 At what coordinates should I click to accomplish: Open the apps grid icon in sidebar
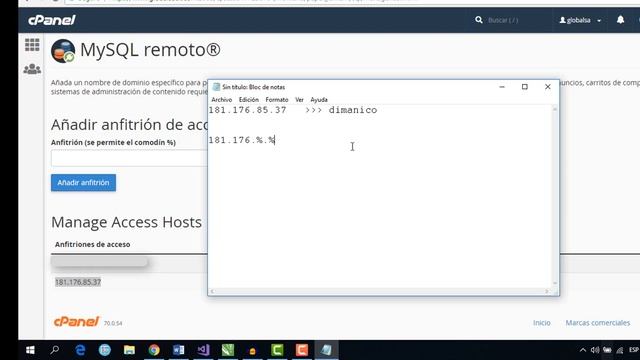pyautogui.click(x=32, y=45)
